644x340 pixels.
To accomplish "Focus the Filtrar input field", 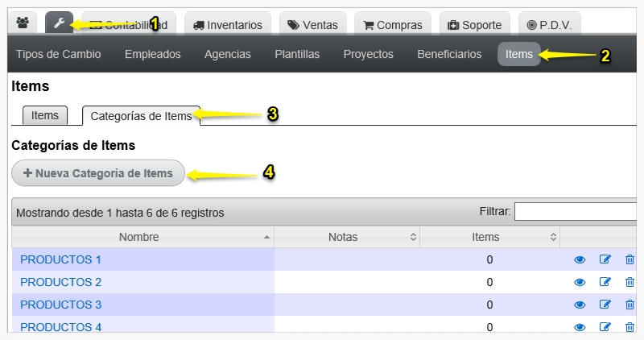I will (575, 212).
